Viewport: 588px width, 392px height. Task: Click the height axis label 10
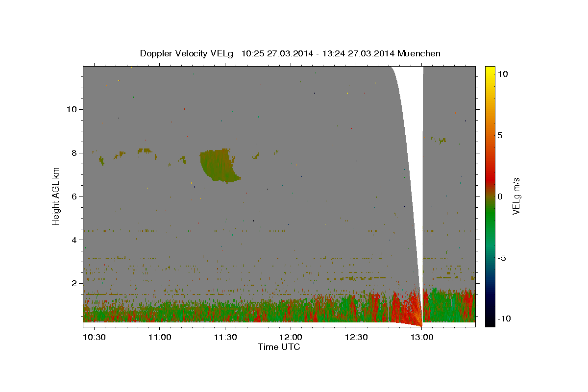click(71, 109)
